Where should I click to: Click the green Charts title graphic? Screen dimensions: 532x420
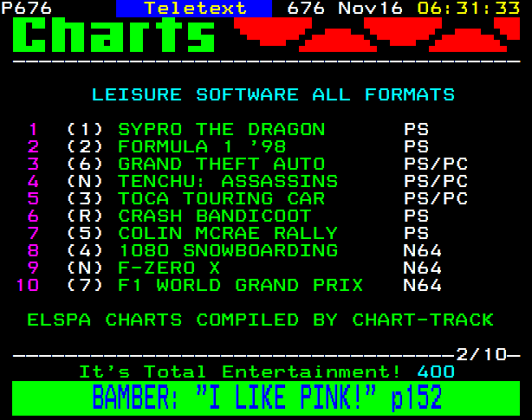tap(114, 35)
